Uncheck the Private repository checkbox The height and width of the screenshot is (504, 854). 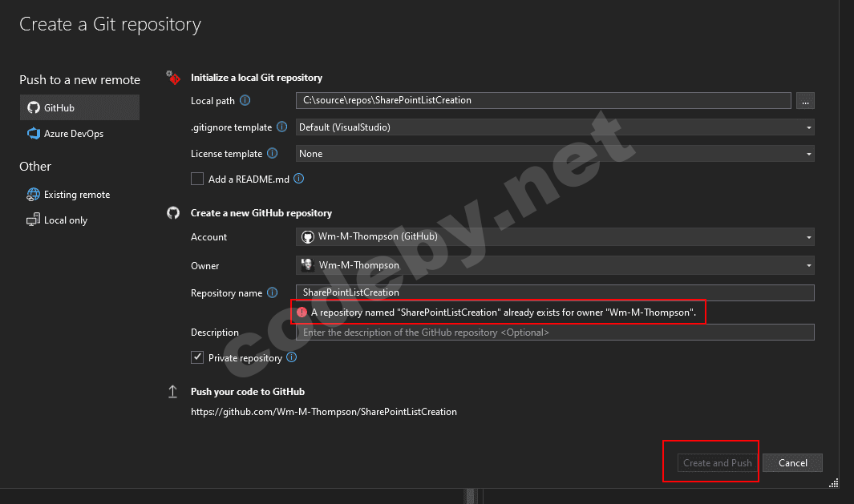click(197, 357)
